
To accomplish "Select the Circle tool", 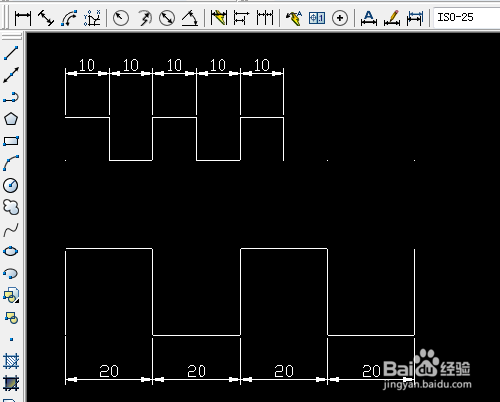I will (x=11, y=185).
